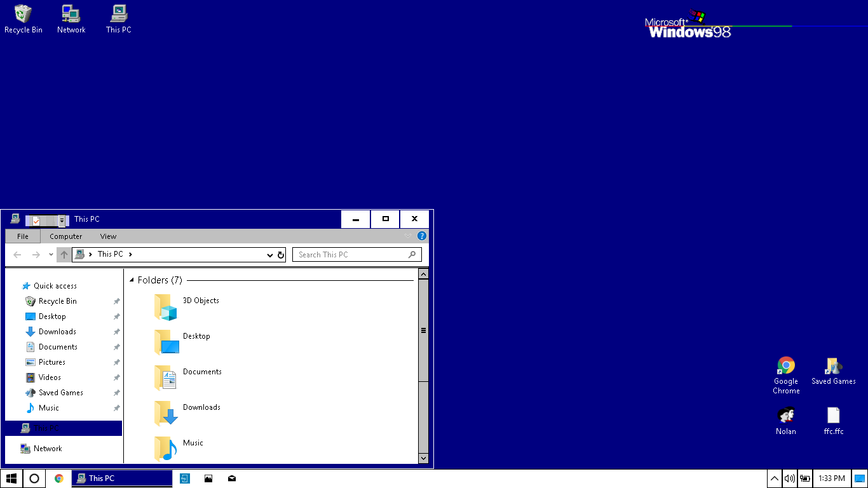
Task: Open the Nolan user folder on the desktop
Action: coord(785,416)
